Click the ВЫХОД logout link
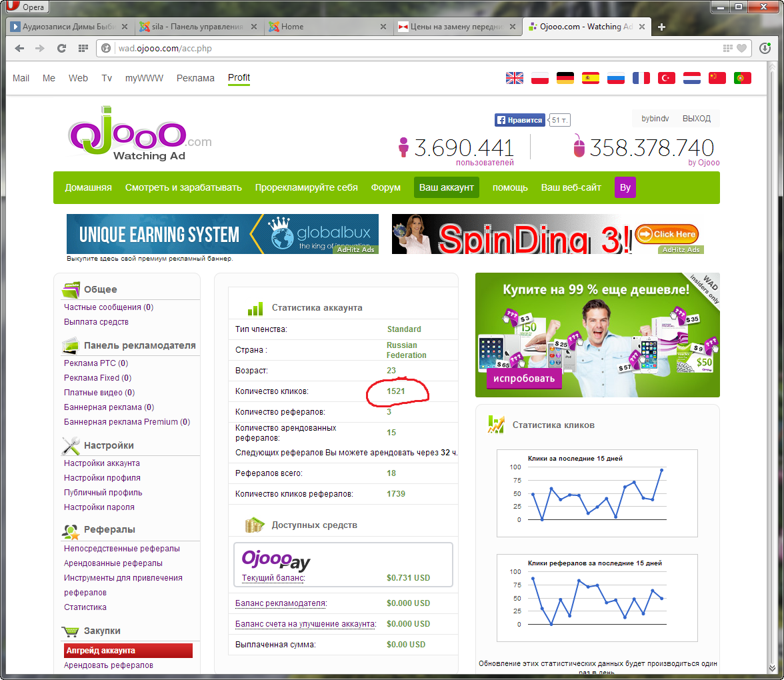The image size is (784, 680). pos(697,119)
